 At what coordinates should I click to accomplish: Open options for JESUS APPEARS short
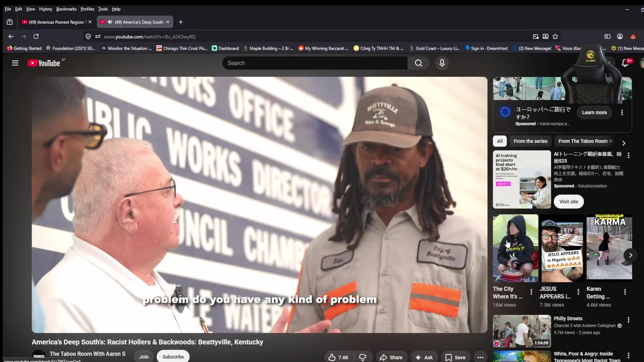point(578,292)
